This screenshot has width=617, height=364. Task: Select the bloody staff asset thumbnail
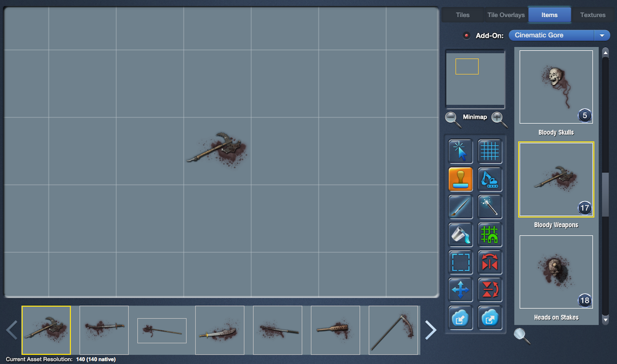pyautogui.click(x=162, y=331)
